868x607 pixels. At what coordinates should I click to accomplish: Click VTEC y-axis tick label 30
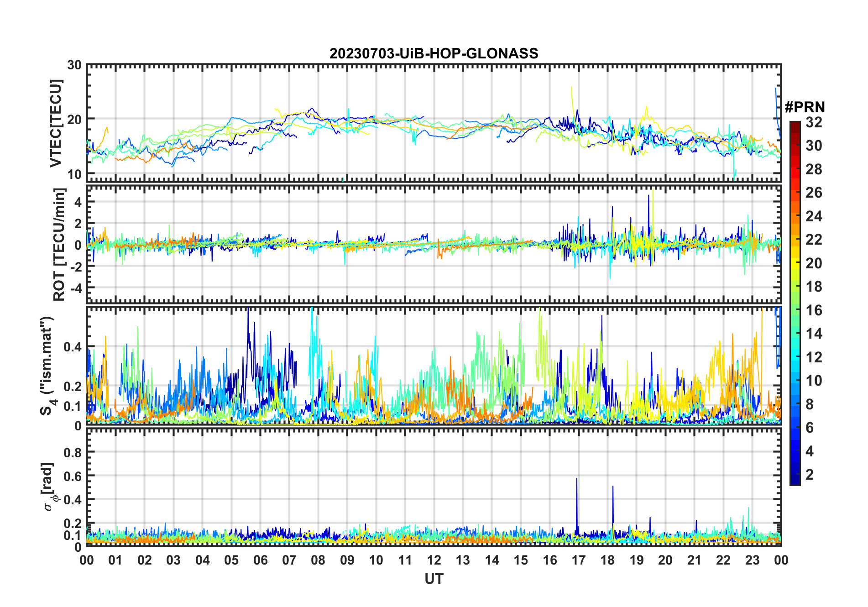[74, 65]
